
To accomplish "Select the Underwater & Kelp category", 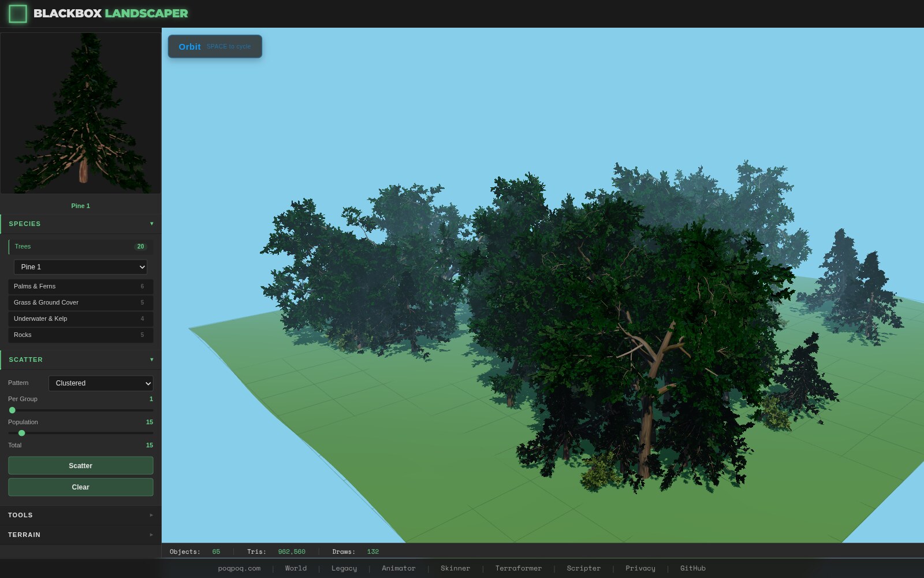I will click(x=81, y=318).
